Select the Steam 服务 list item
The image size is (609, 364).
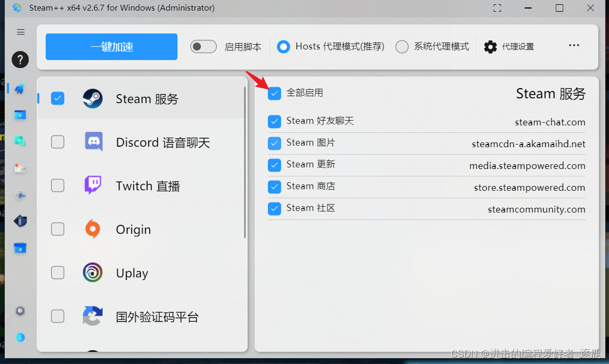coord(141,99)
